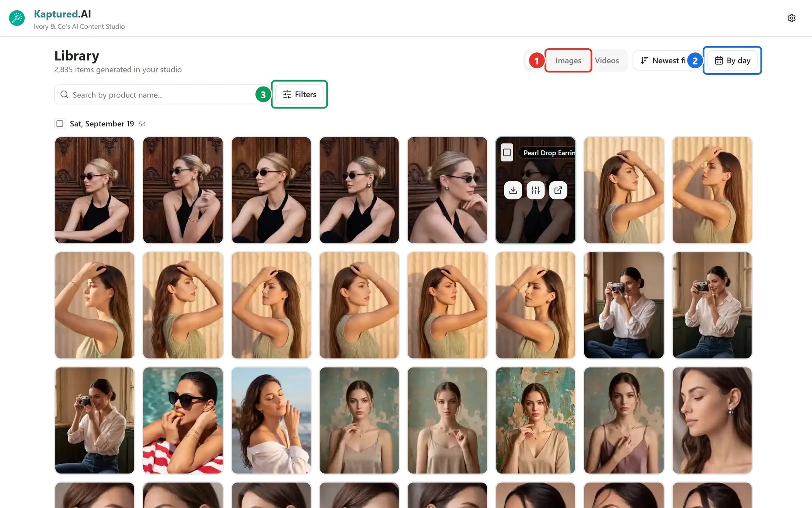Screen dimensions: 812x508
Task: Click Ivory & Co's AI Content Studio tagline
Action: tap(79, 26)
